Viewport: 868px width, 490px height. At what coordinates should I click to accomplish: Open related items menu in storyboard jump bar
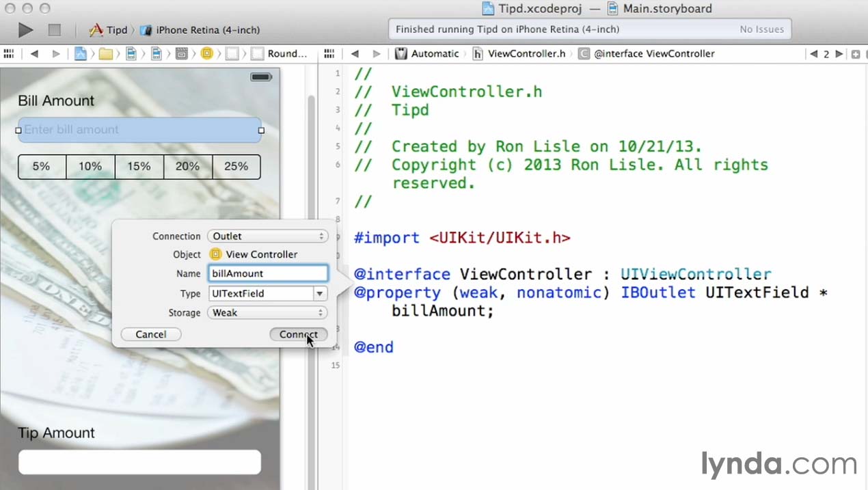click(x=10, y=54)
